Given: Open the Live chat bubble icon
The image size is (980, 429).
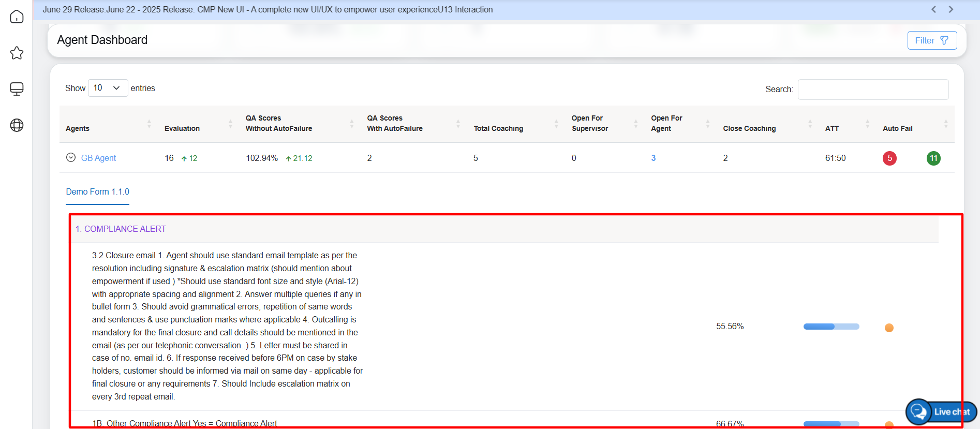Looking at the screenshot, I should coord(919,412).
